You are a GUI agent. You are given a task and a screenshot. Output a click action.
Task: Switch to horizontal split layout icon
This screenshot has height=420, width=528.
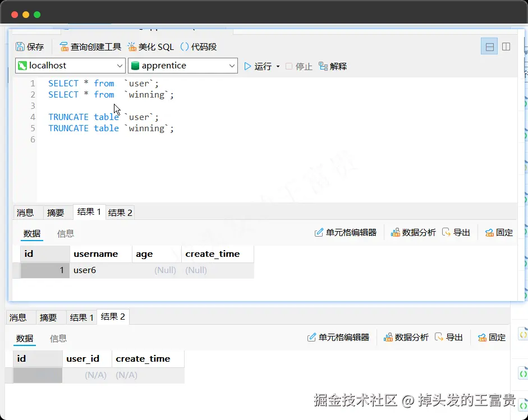point(489,47)
